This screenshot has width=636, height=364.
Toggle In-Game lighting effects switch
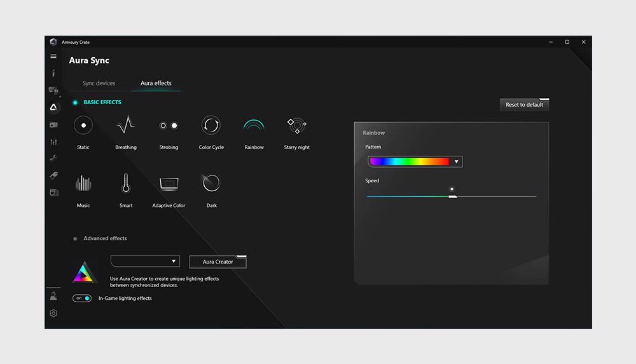pyautogui.click(x=82, y=298)
